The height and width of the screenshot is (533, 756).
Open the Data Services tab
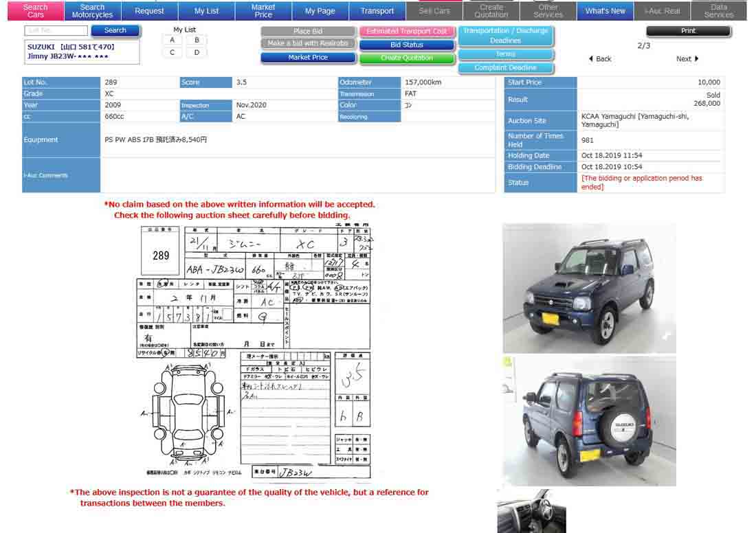(x=719, y=10)
